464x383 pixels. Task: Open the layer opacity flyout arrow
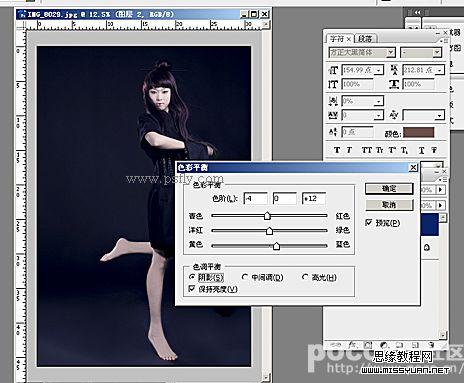click(x=441, y=190)
